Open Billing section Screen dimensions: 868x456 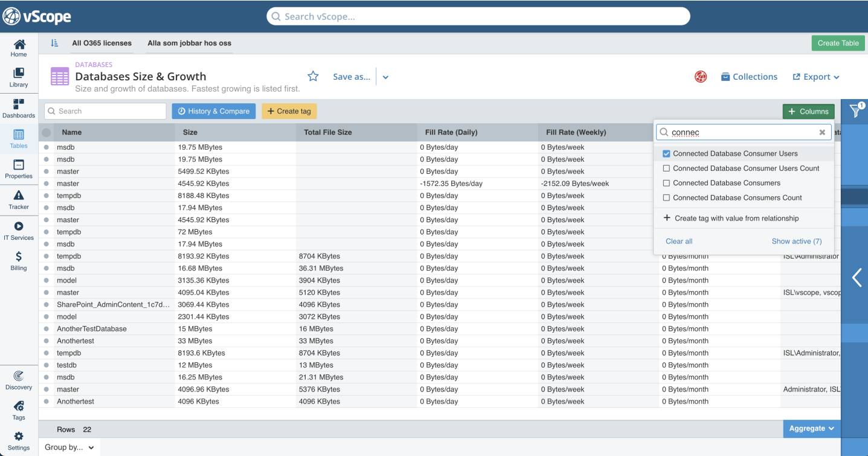19,261
